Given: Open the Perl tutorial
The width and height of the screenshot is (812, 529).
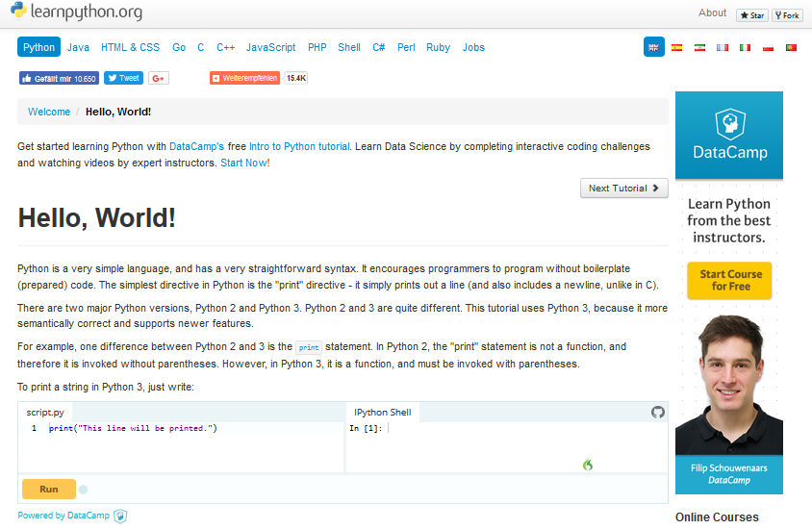Looking at the screenshot, I should tap(406, 47).
